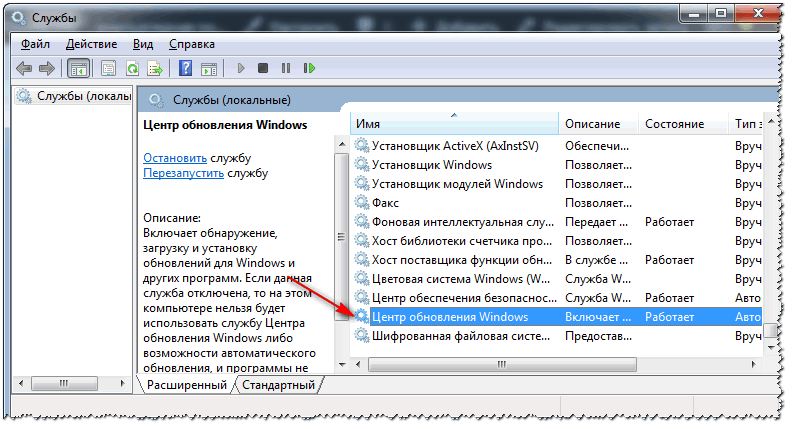The width and height of the screenshot is (793, 429).
Task: Click gear icon of Цветовая система Windows
Action: point(361,279)
